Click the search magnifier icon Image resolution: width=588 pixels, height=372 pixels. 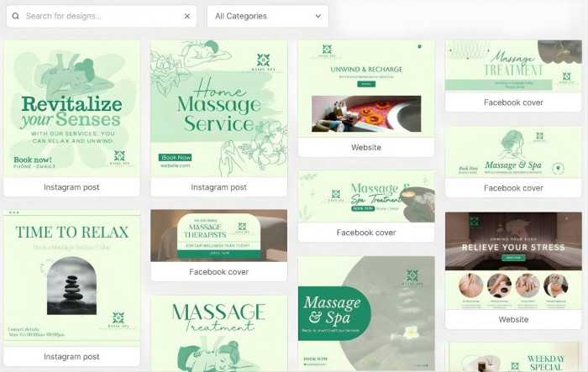click(x=15, y=16)
